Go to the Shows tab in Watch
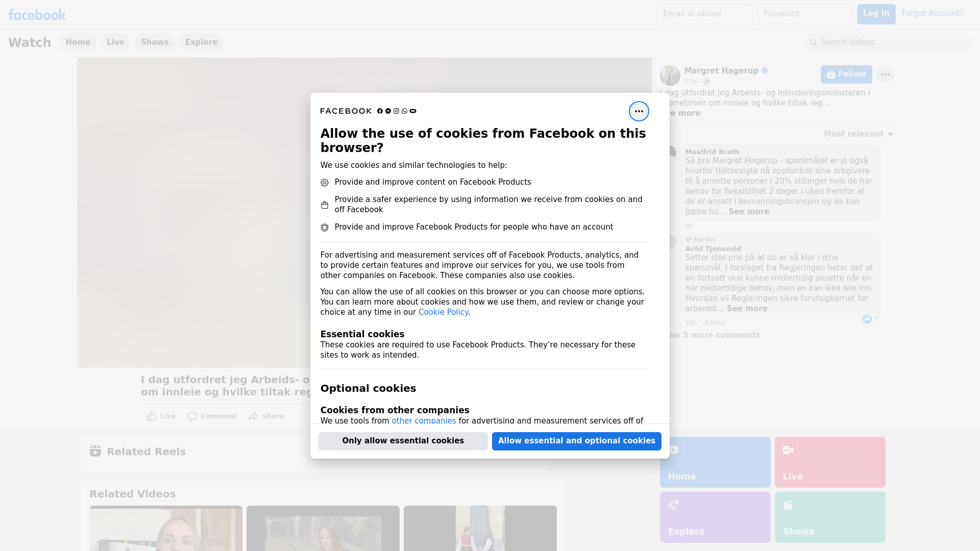The width and height of the screenshot is (980, 551). point(155,42)
